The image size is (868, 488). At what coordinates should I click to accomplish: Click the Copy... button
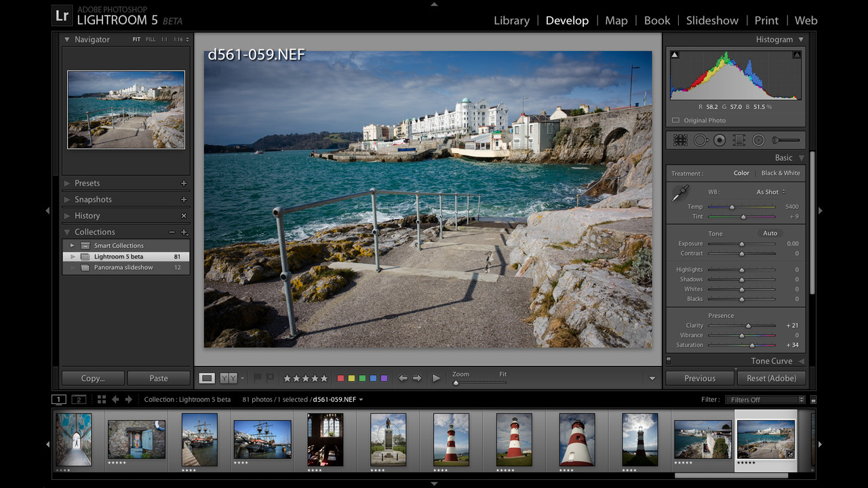(x=93, y=378)
